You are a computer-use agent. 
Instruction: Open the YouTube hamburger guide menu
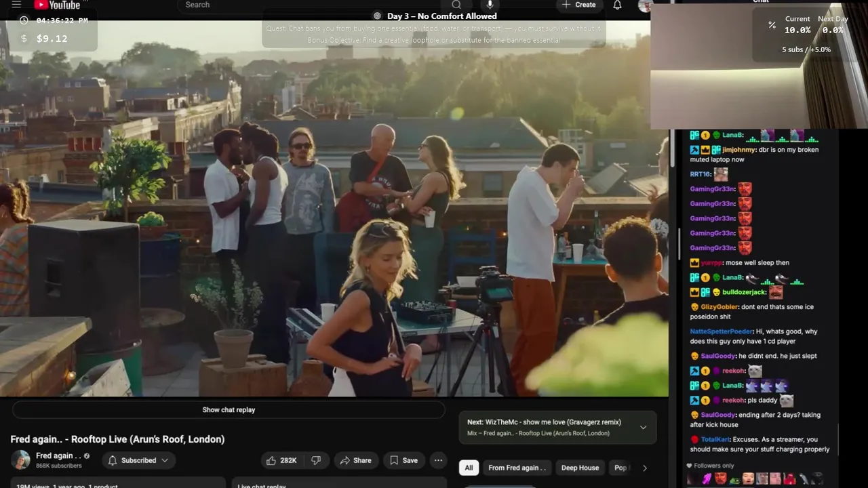[16, 5]
